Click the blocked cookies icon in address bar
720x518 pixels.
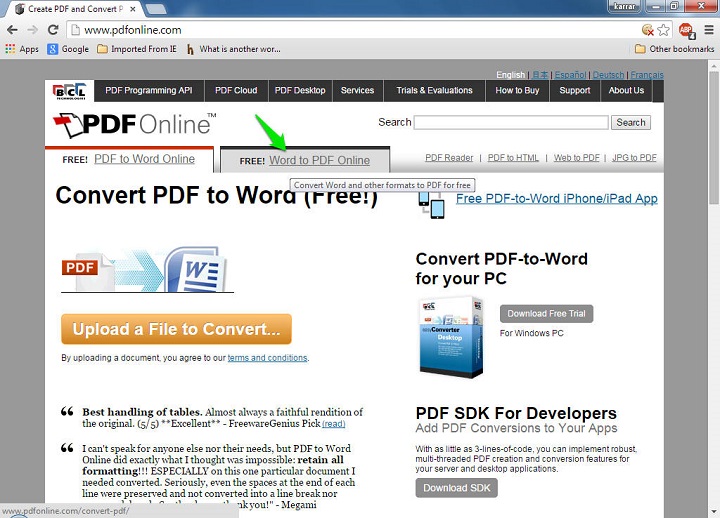[647, 30]
